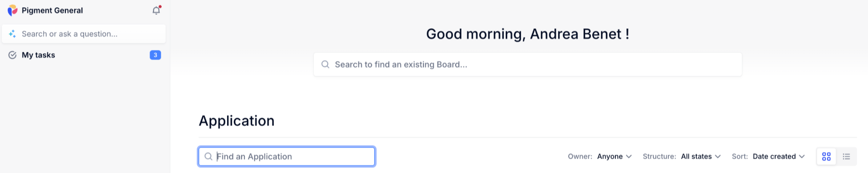Expand the chevron next to Date created
868x173 pixels.
[x=802, y=157]
